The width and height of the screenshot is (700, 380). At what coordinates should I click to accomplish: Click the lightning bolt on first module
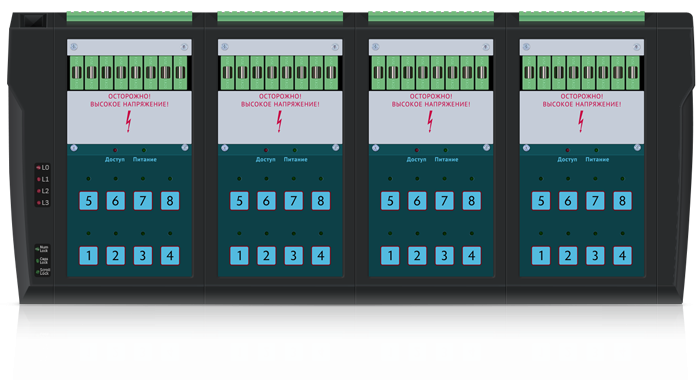129,121
